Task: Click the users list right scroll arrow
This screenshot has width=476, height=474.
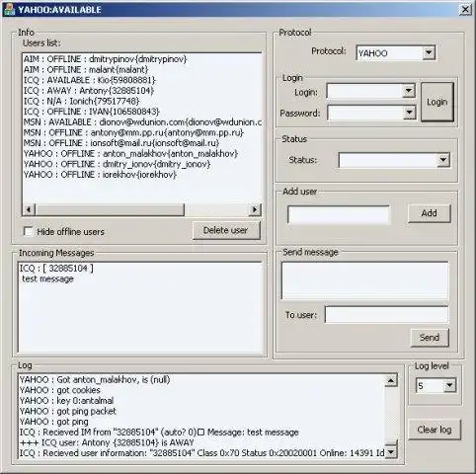Action: point(255,209)
